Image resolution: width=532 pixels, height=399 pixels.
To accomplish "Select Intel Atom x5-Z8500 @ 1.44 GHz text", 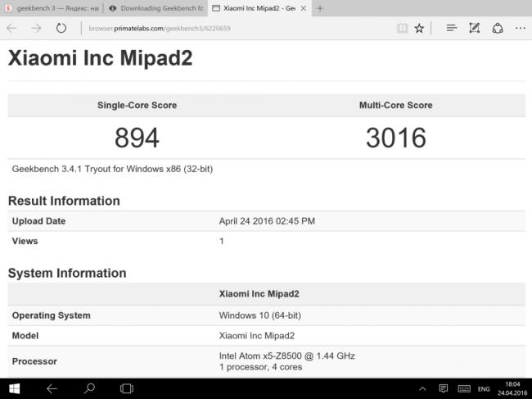I will pos(286,356).
